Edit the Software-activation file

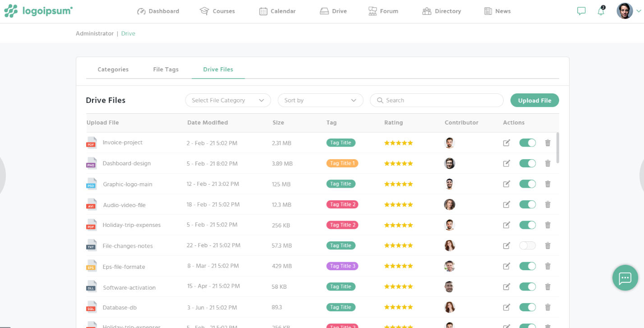point(506,286)
